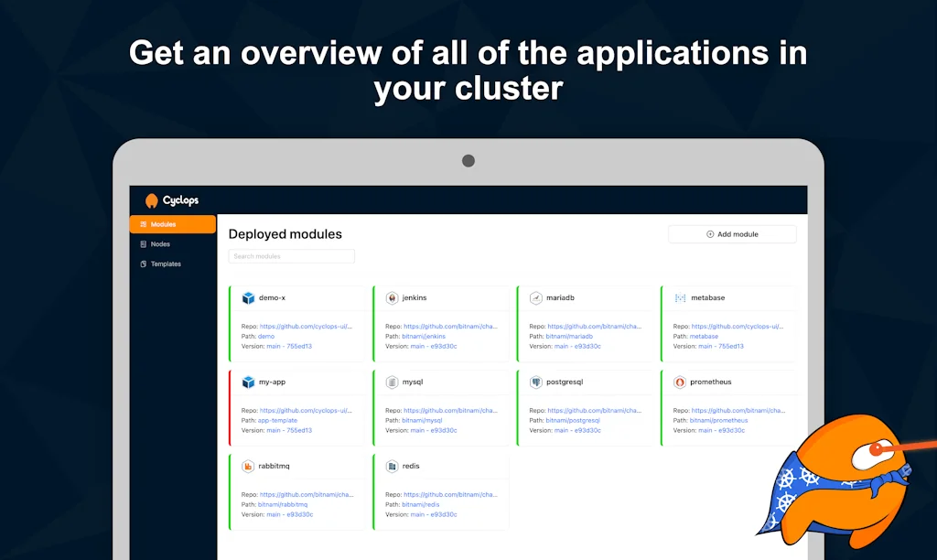Click the redis module icon

click(392, 467)
